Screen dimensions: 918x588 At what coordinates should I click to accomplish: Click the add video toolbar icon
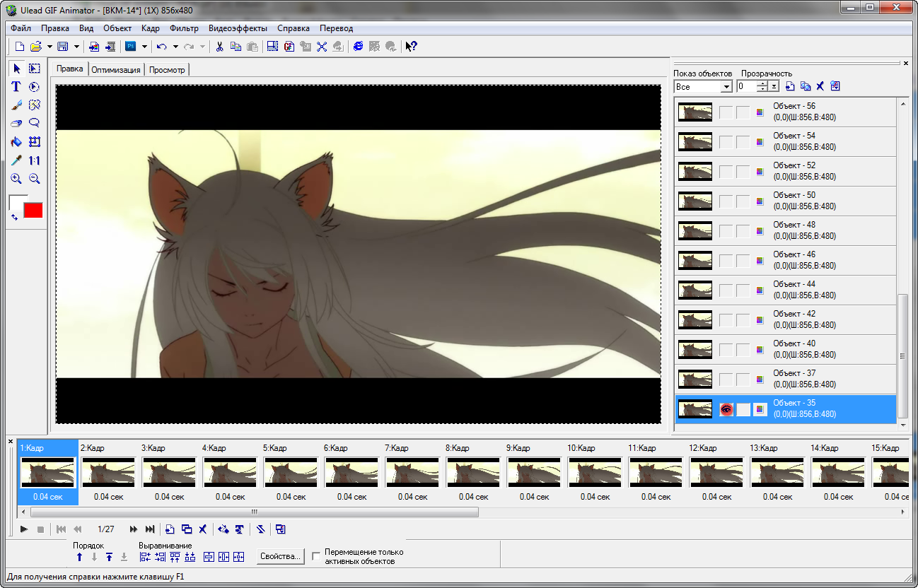click(x=110, y=47)
